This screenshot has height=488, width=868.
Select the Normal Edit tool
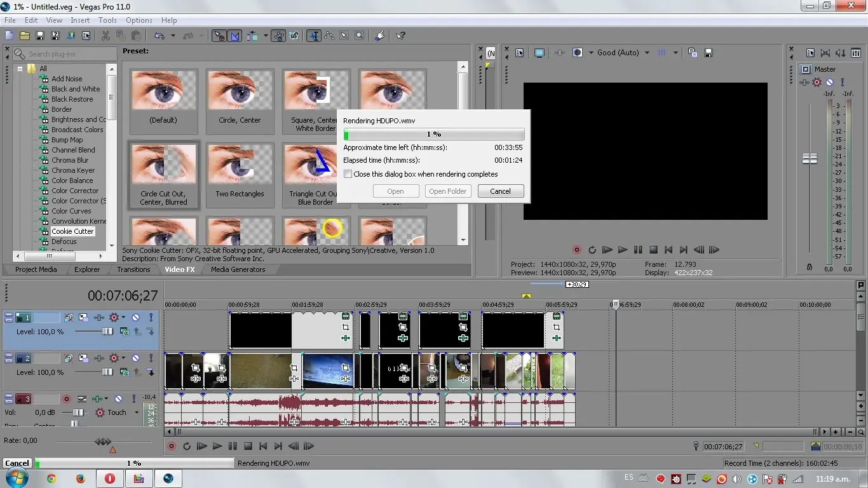coord(314,36)
